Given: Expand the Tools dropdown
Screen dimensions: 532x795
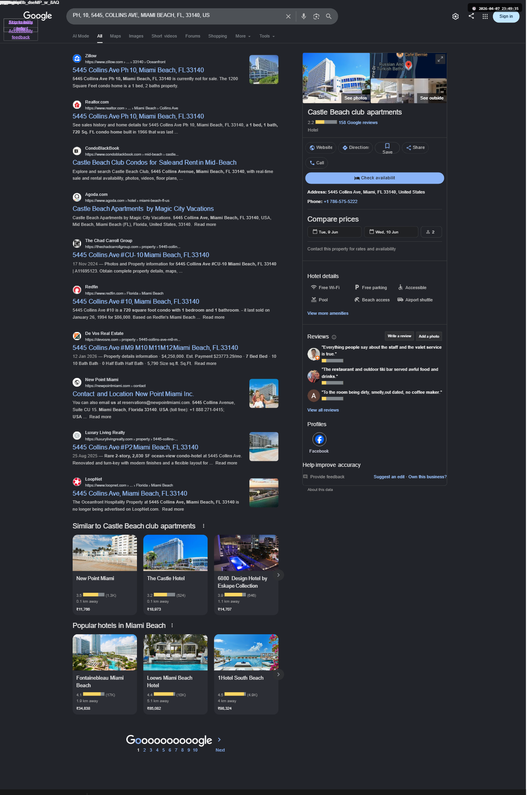Looking at the screenshot, I should point(267,36).
